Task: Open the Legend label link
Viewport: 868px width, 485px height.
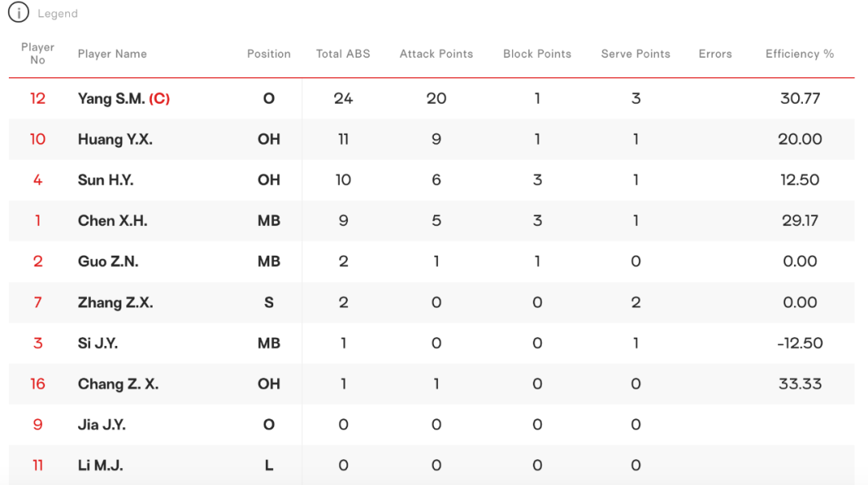Action: click(58, 14)
